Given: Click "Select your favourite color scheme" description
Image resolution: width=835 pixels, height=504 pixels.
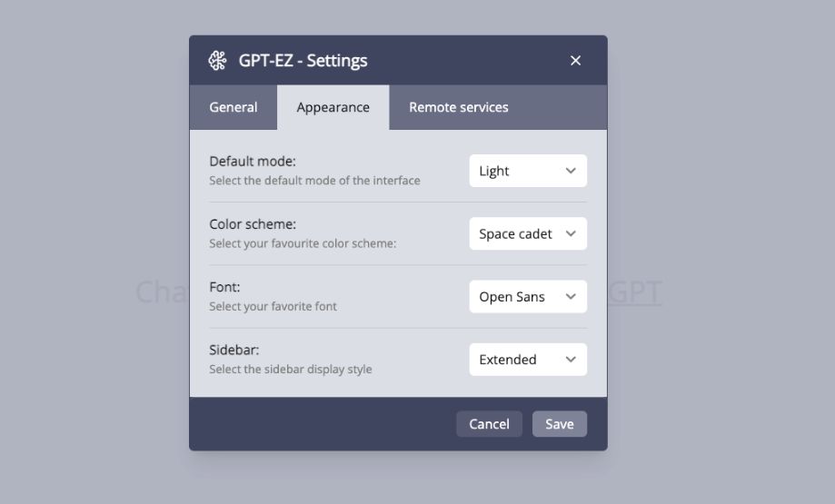Looking at the screenshot, I should click(x=303, y=243).
